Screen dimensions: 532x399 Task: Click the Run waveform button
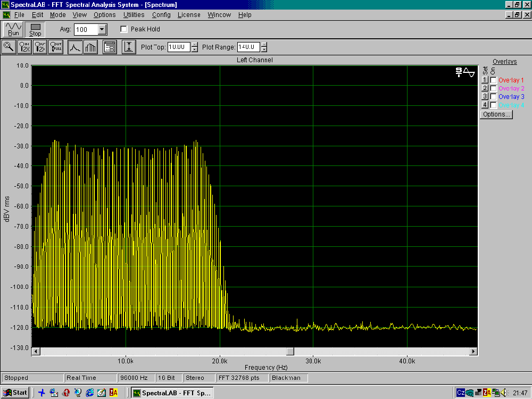click(x=13, y=29)
